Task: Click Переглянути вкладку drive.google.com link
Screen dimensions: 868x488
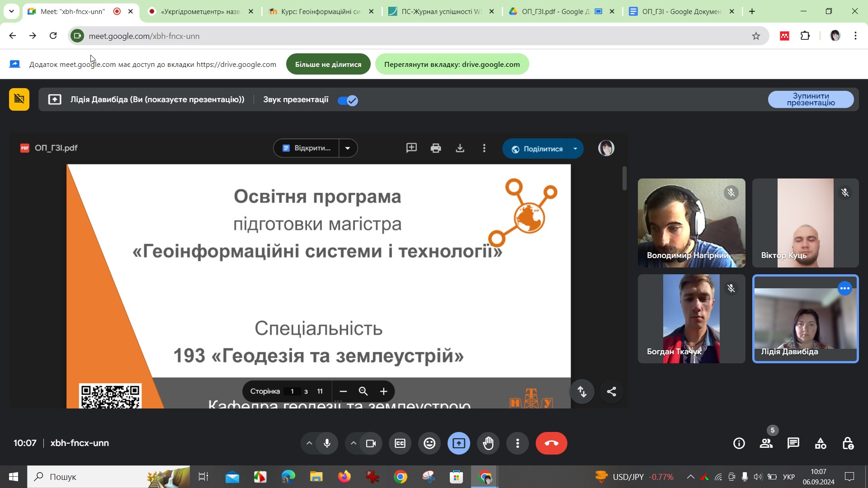Action: 452,64
